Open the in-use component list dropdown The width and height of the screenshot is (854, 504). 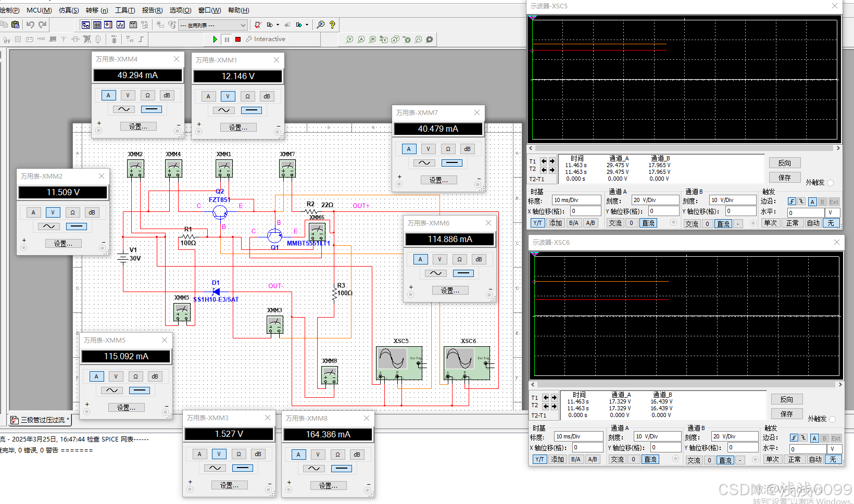213,25
